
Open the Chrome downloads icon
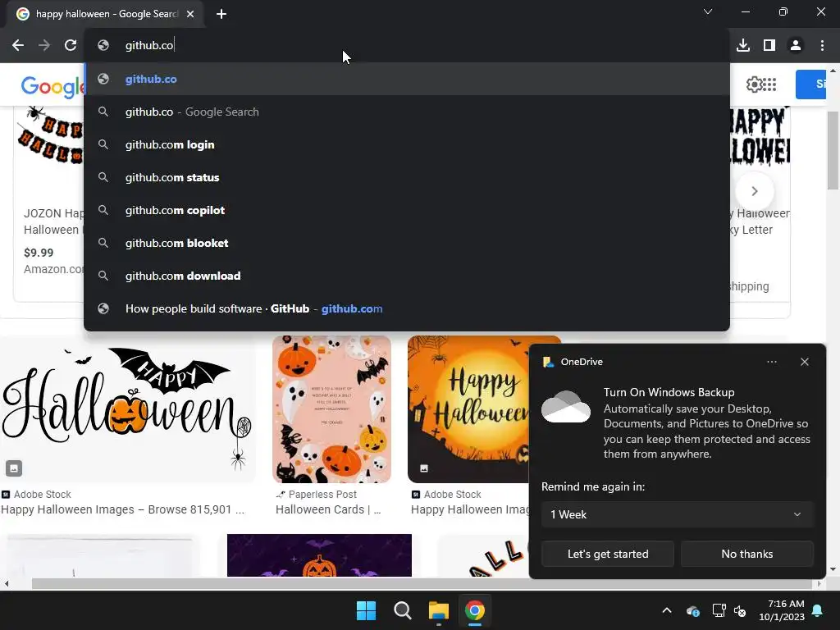coord(743,46)
